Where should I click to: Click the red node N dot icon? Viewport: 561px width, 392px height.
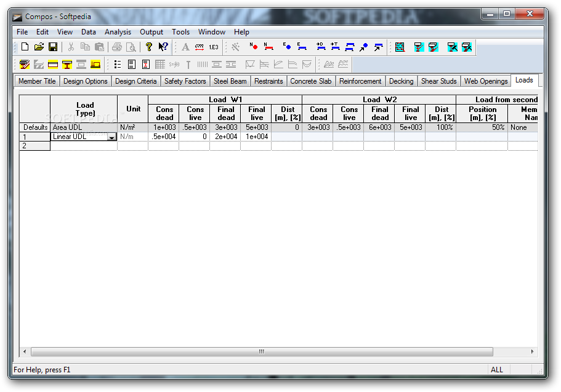pyautogui.click(x=254, y=47)
